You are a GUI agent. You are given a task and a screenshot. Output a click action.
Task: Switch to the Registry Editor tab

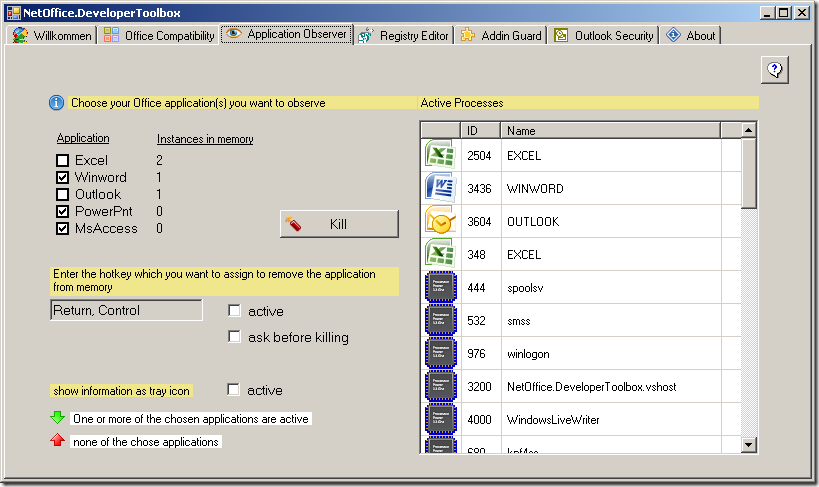(404, 35)
